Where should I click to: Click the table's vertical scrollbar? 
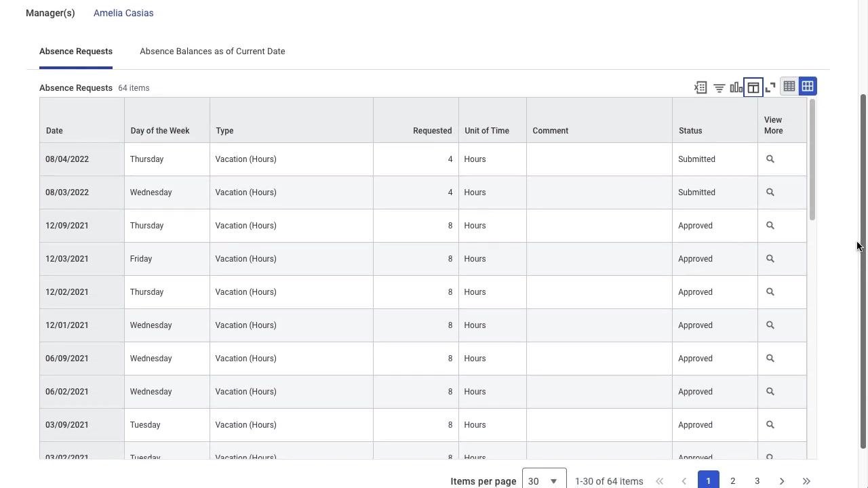812,159
